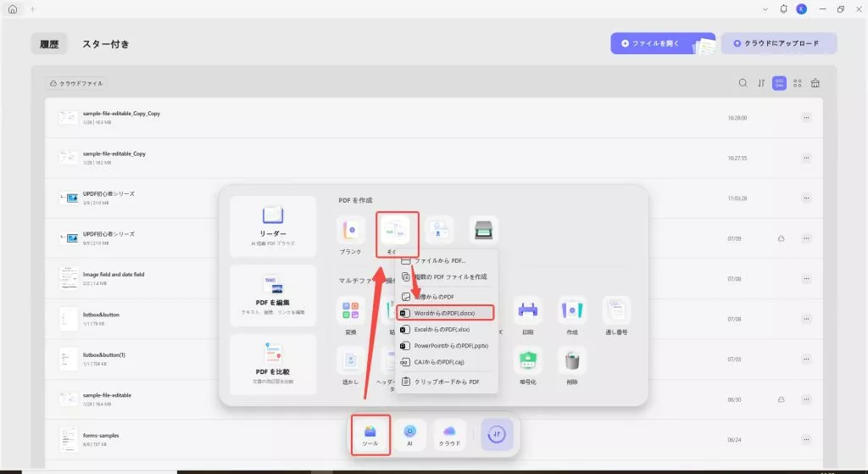The height and width of the screenshot is (474, 868).
Task: Open the PDF を比較 card
Action: (x=273, y=365)
